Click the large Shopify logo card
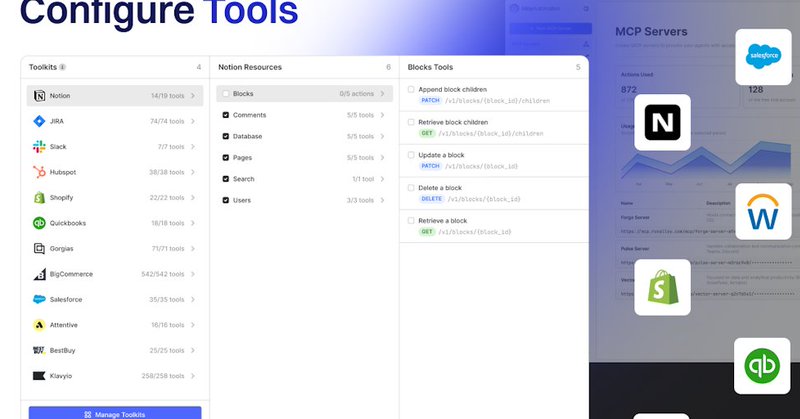Viewport: 800px width, 419px height. click(662, 287)
